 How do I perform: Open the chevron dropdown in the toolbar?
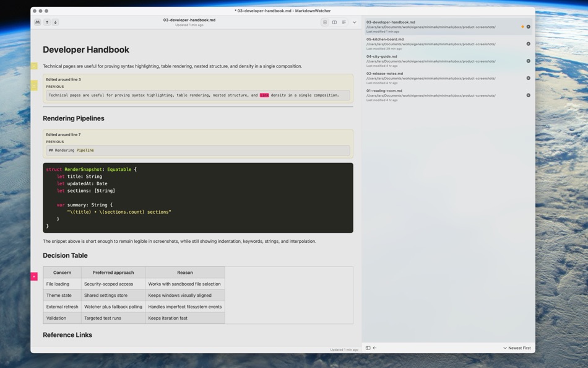(353, 22)
